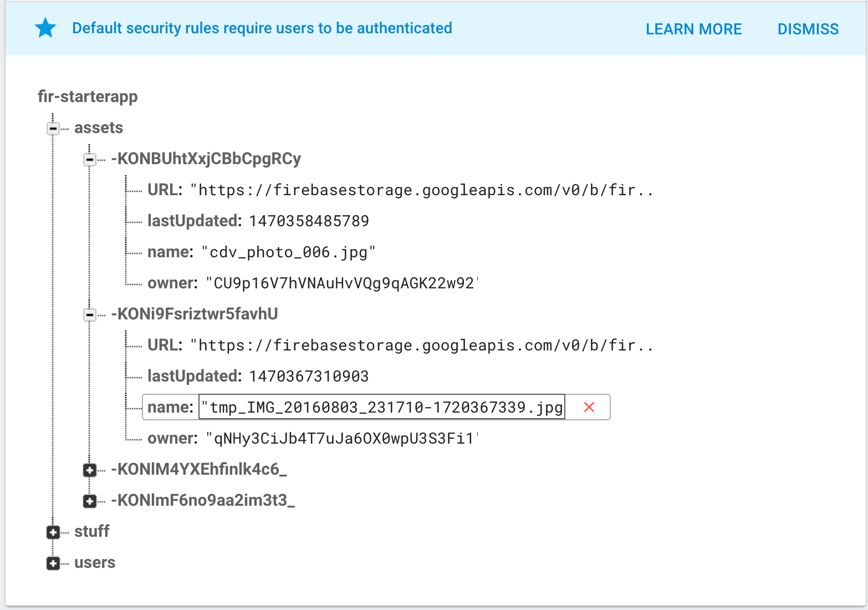Click the blue star icon in banner

45,28
